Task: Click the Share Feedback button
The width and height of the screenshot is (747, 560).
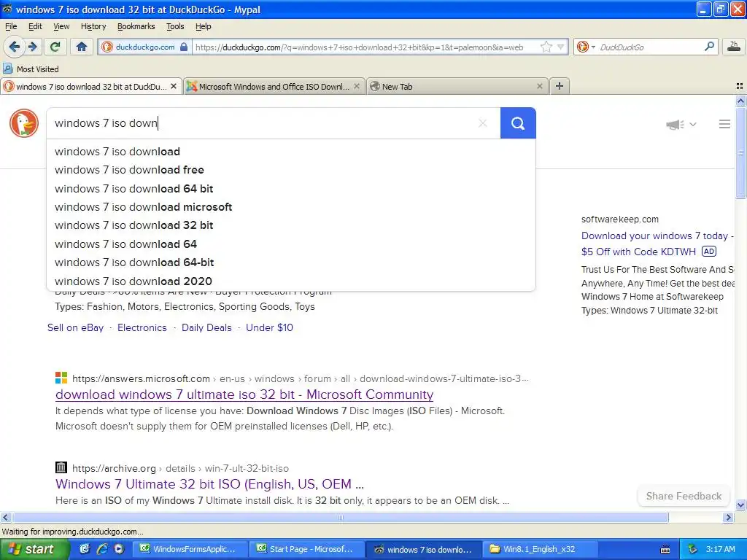Action: point(684,496)
